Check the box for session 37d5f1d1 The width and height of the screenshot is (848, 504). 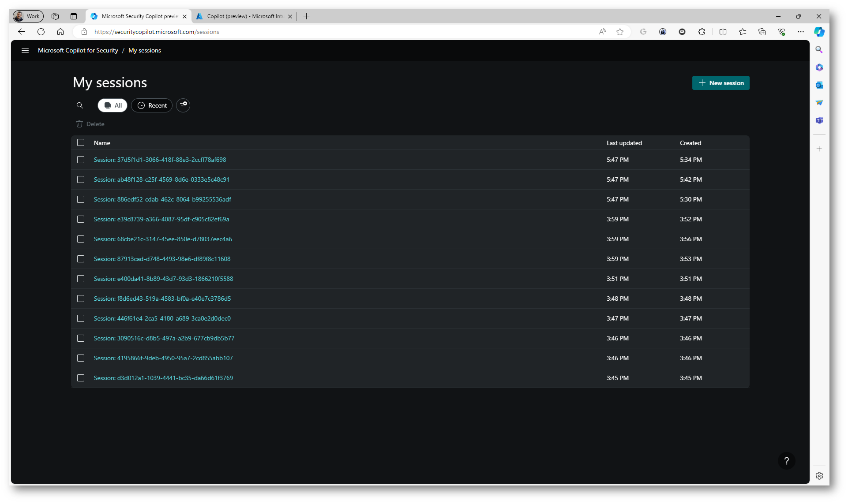click(x=81, y=160)
